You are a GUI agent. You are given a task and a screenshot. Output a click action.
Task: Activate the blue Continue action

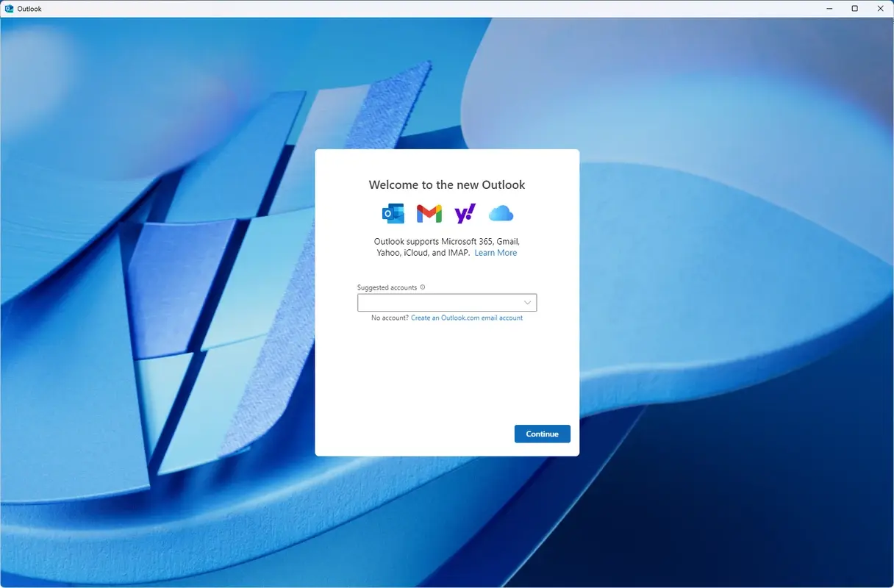tap(542, 434)
